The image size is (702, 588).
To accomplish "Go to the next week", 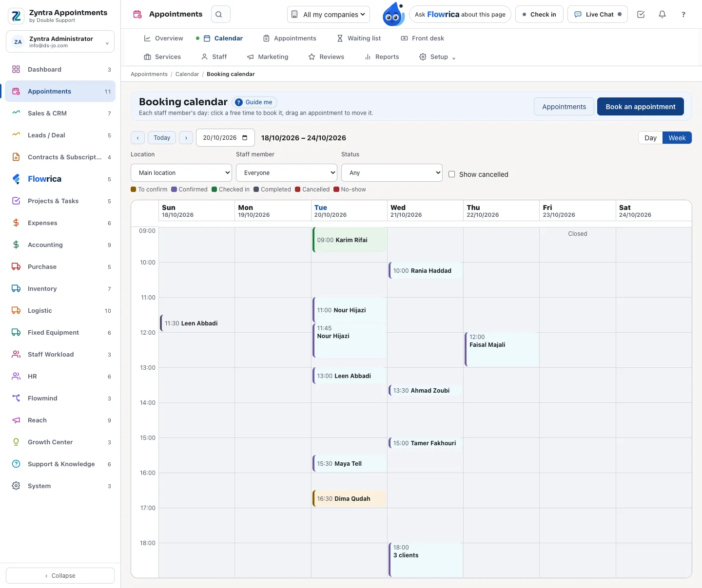I will [x=186, y=138].
